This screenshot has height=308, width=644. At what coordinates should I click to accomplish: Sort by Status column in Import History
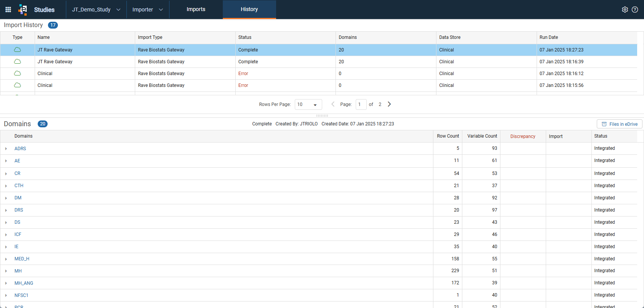coord(285,37)
